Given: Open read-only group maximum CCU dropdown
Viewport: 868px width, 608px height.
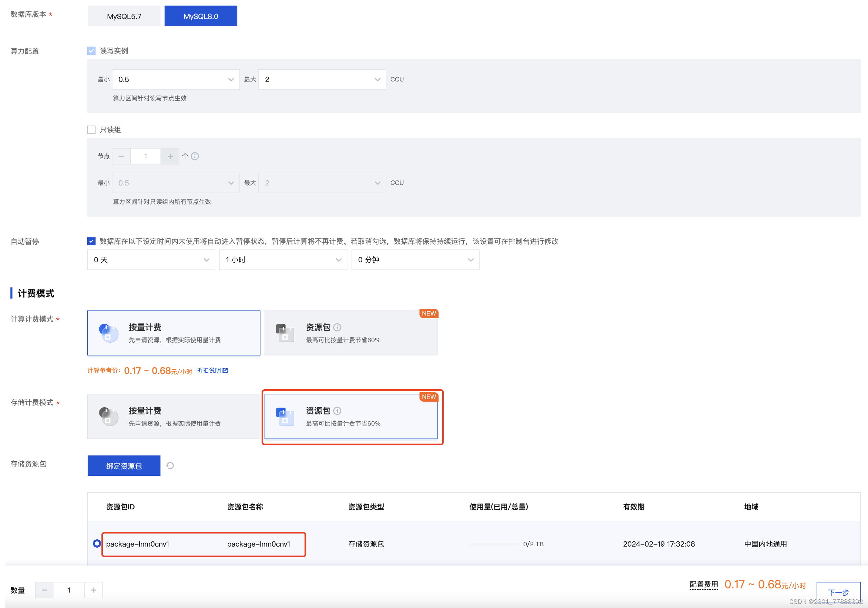Looking at the screenshot, I should tap(322, 183).
